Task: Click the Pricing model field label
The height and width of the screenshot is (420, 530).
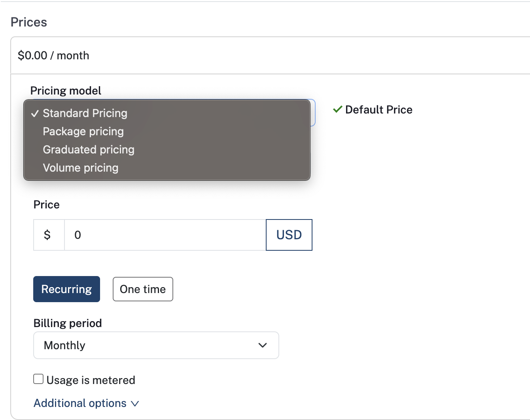Action: [x=66, y=91]
